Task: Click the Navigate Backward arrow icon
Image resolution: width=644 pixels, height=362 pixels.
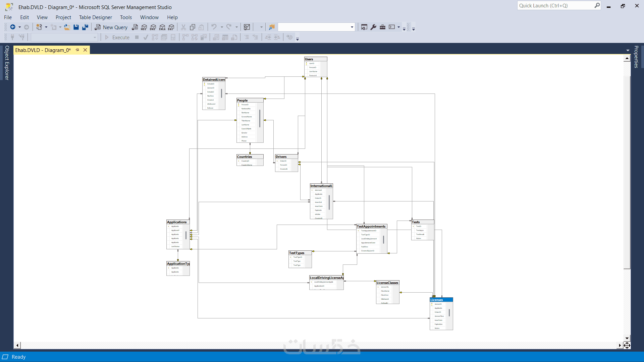Action: tap(13, 27)
